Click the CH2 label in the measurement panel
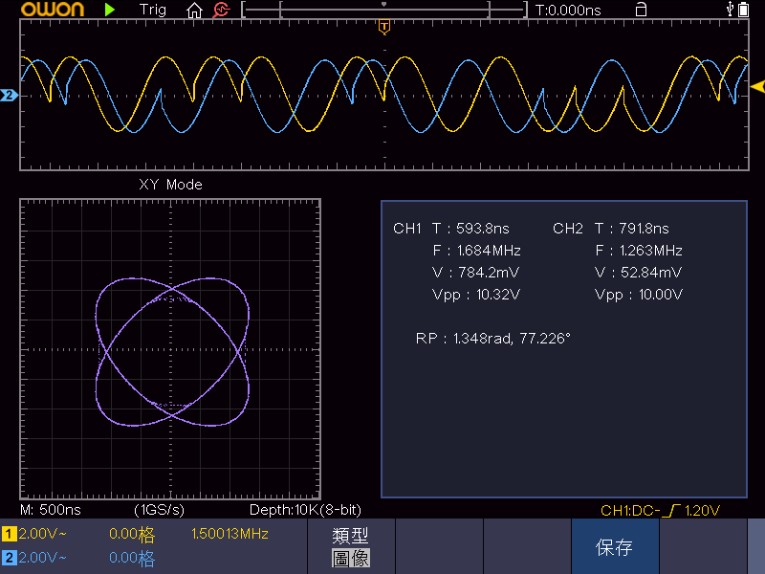This screenshot has height=574, width=765. click(568, 228)
